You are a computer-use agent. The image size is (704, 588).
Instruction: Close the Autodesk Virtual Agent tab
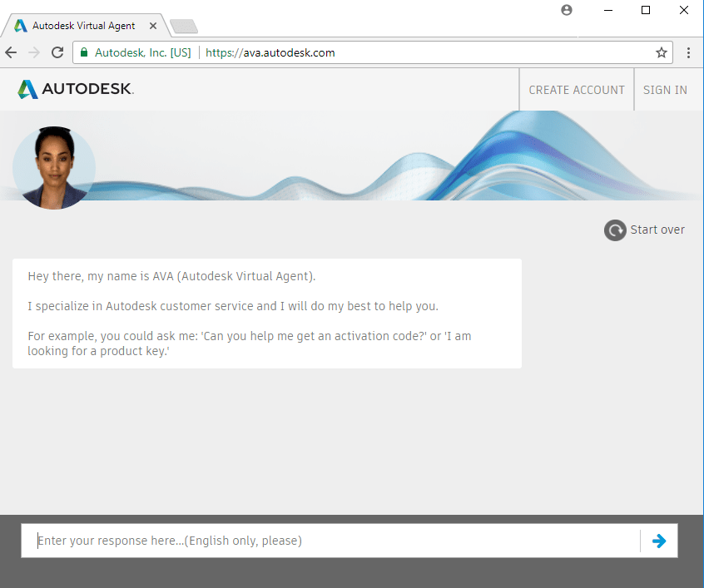pos(152,25)
